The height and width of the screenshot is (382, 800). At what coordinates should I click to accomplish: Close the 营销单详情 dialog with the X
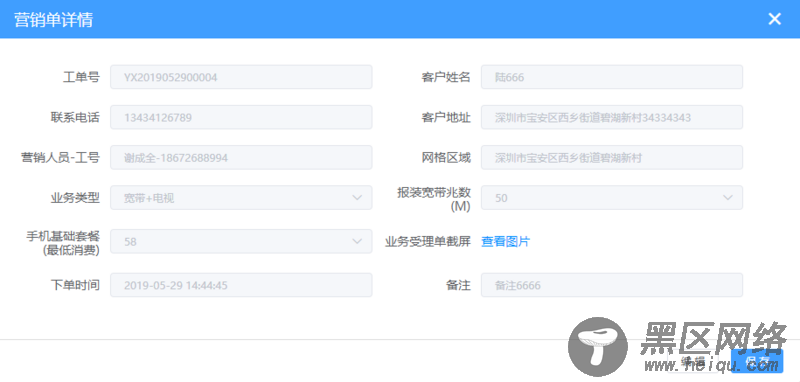(x=774, y=19)
